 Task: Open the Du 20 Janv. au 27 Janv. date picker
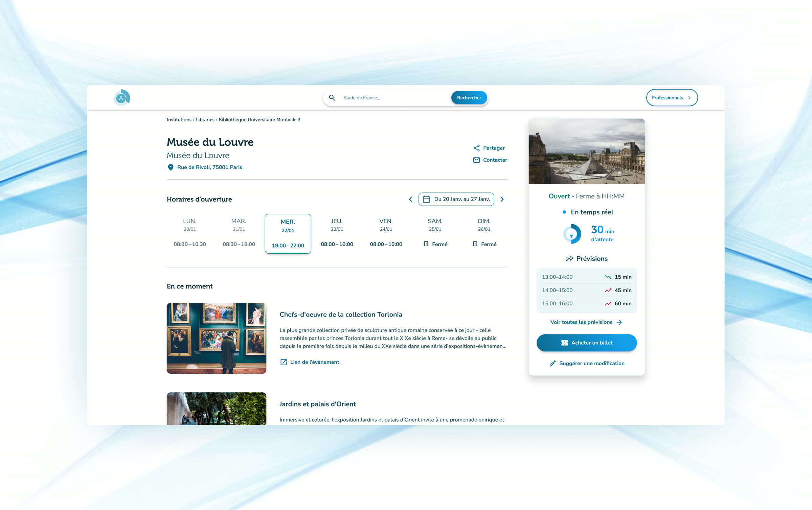(456, 199)
